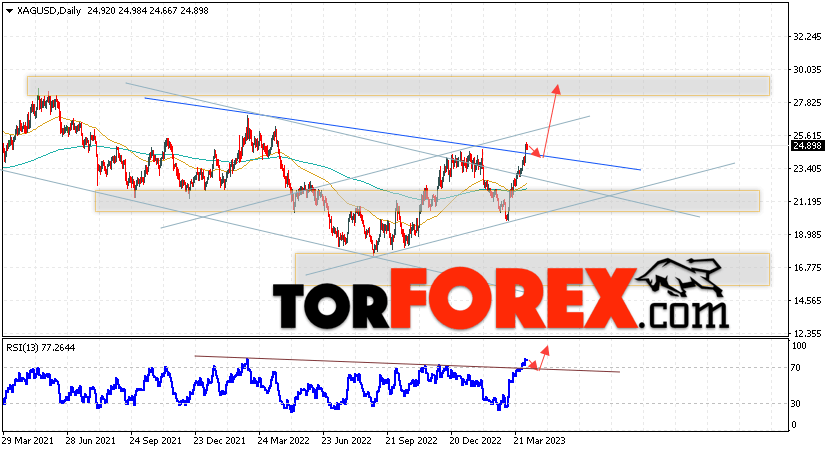Select the brown descending RSI trendline
This screenshot has width=829, height=452.
pos(407,364)
